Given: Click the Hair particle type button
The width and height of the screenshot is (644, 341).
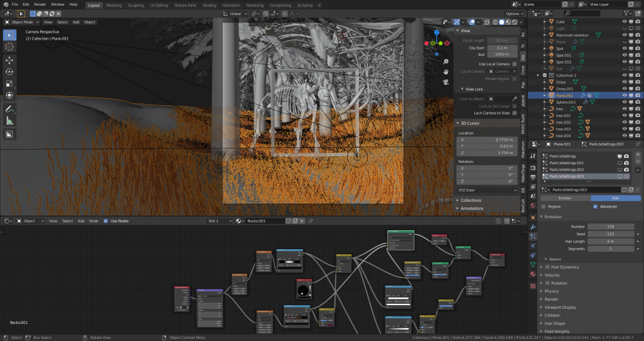Looking at the screenshot, I should pos(615,198).
